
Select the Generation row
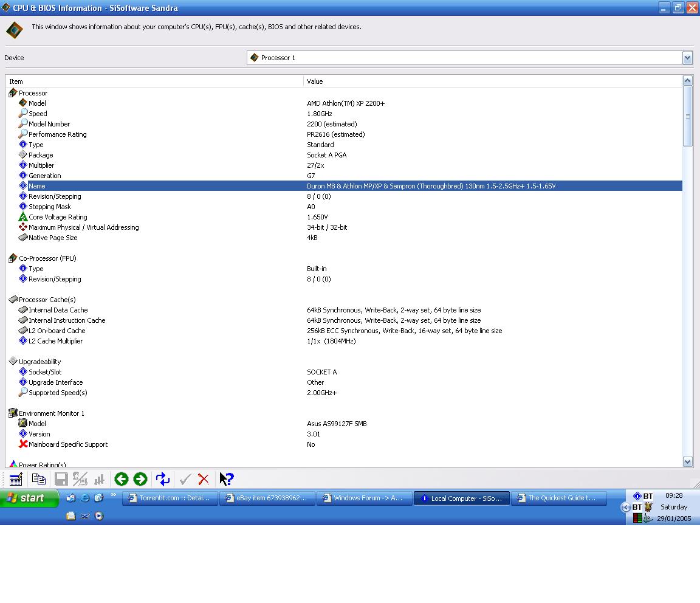[x=351, y=176]
